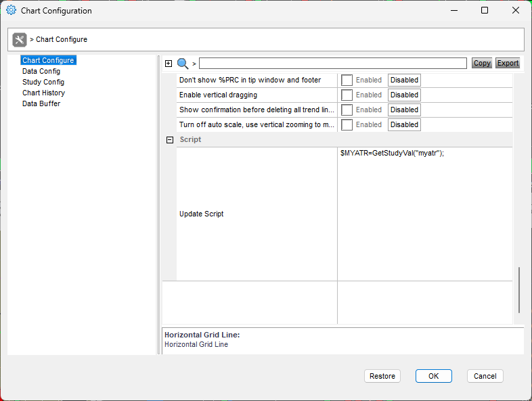532x401 pixels.
Task: Click the Restore button
Action: click(382, 376)
